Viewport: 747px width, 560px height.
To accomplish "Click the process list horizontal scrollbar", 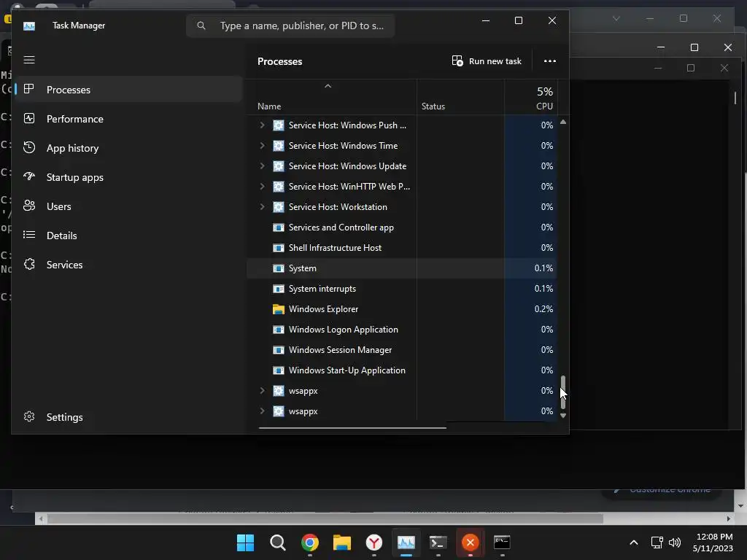I will pyautogui.click(x=352, y=427).
